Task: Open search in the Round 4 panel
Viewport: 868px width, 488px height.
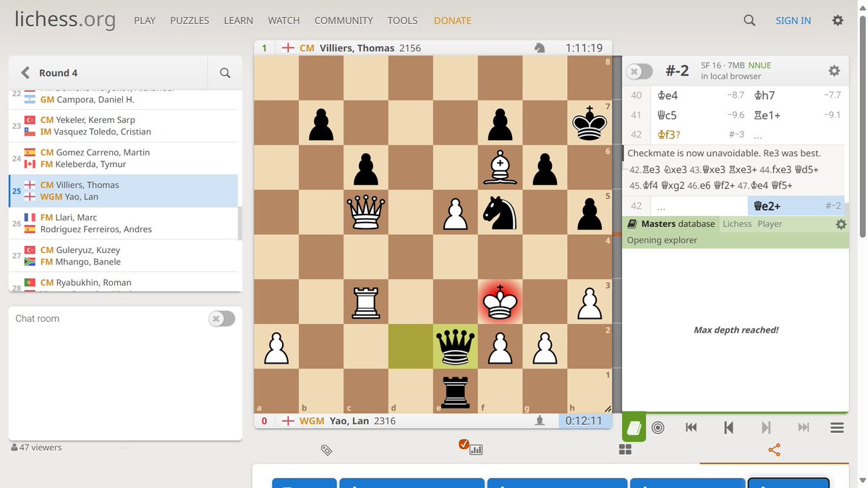Action: click(x=224, y=72)
